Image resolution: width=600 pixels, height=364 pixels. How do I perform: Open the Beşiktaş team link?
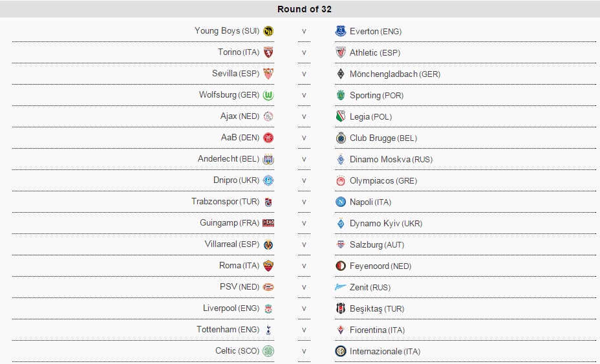coord(368,308)
